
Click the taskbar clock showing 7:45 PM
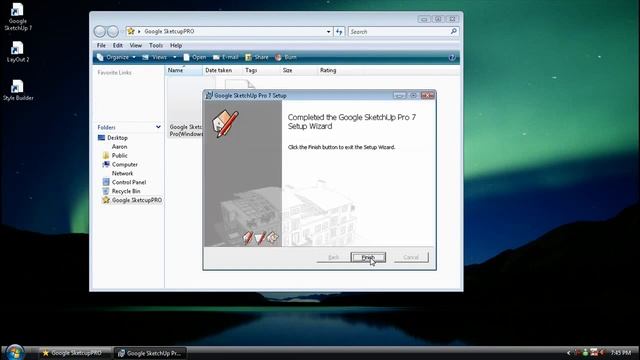621,352
